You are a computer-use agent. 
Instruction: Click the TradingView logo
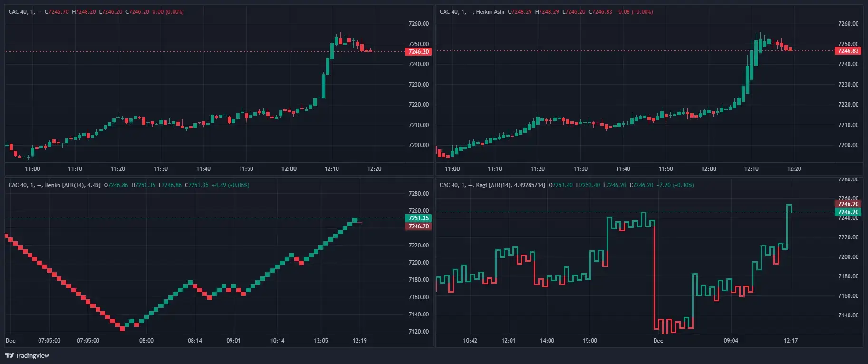click(27, 355)
